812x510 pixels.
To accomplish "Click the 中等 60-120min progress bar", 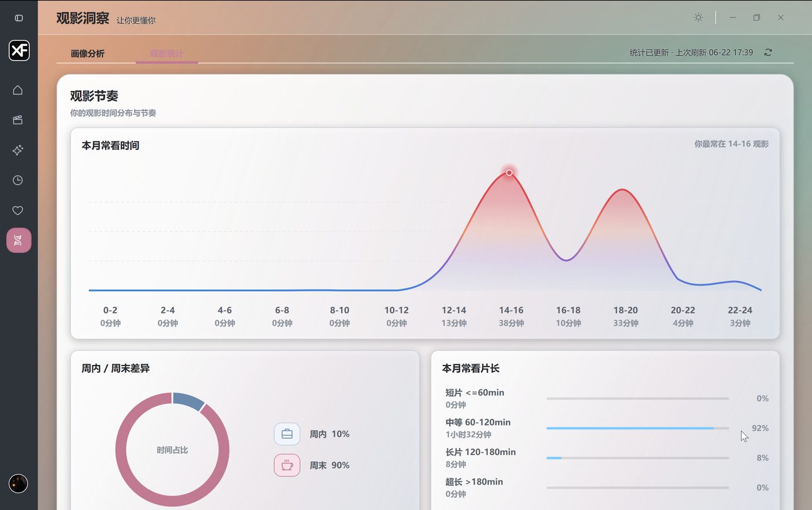I will (637, 428).
